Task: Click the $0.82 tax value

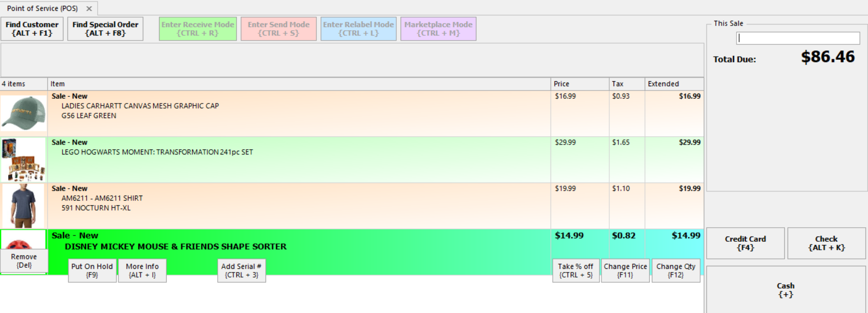Action: (x=624, y=236)
